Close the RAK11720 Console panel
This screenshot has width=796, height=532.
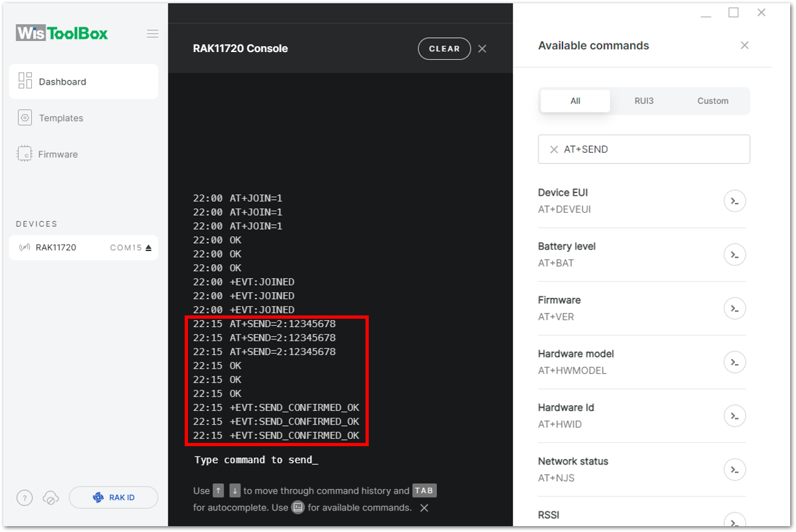tap(482, 49)
